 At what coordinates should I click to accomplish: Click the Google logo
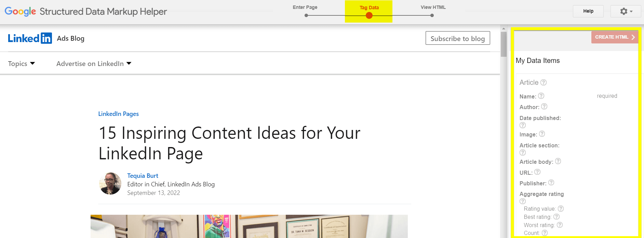pyautogui.click(x=20, y=11)
